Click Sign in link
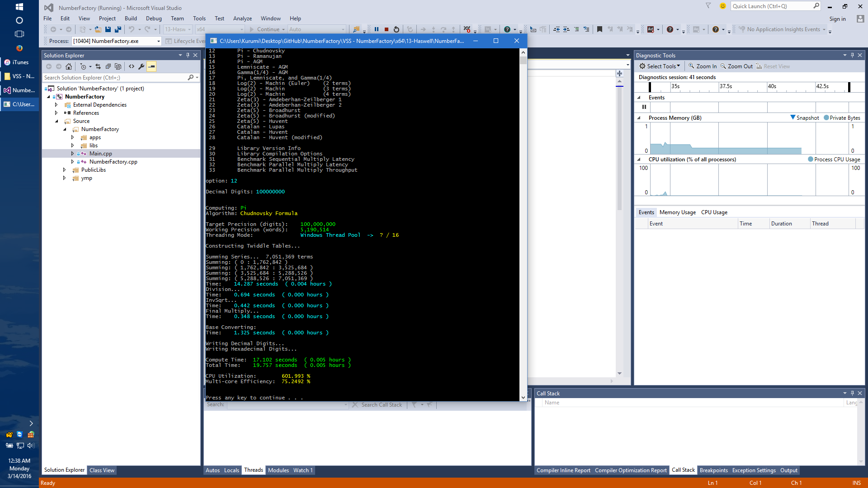The height and width of the screenshot is (488, 868). pos(837,19)
